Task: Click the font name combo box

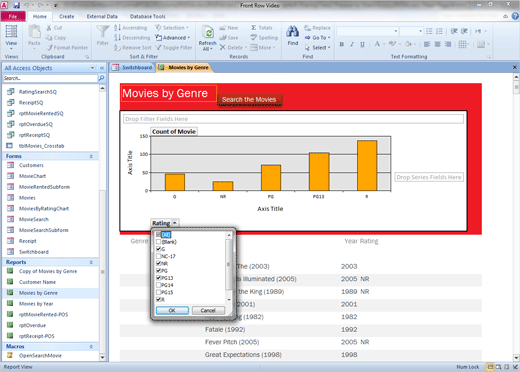Action: (367, 31)
